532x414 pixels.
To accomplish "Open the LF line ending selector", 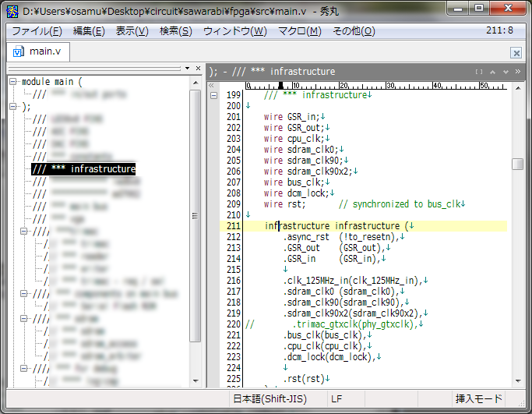I will [336, 399].
